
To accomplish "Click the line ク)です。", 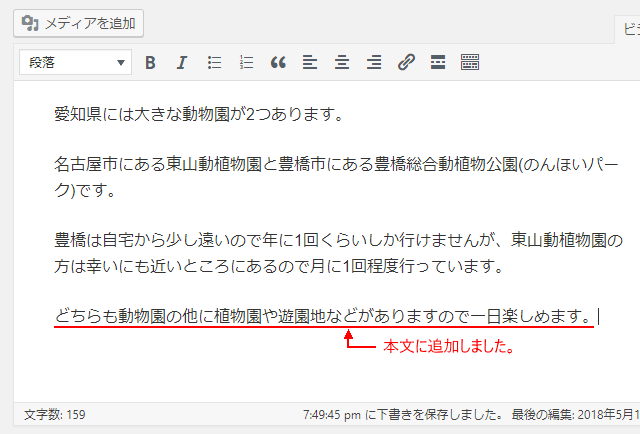I will point(85,190).
